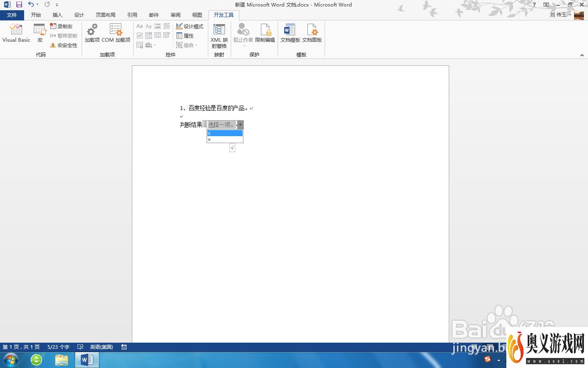Insert a check box content control

140,36
